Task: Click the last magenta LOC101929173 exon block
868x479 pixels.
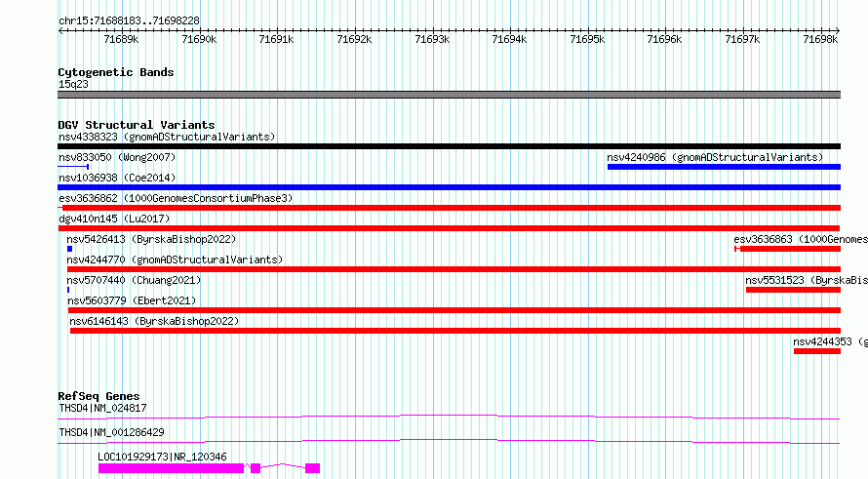Action: click(x=313, y=468)
